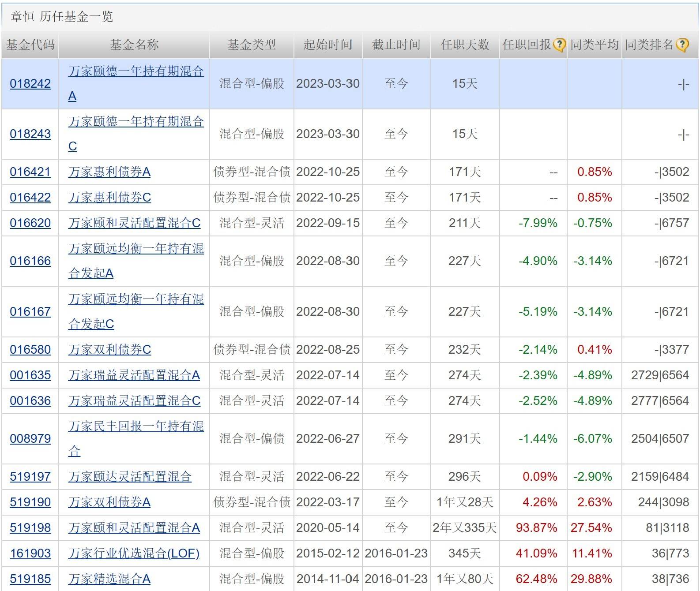Open 万家颐德一年持有期混合A fund page
The height and width of the screenshot is (591, 700).
pos(136,84)
